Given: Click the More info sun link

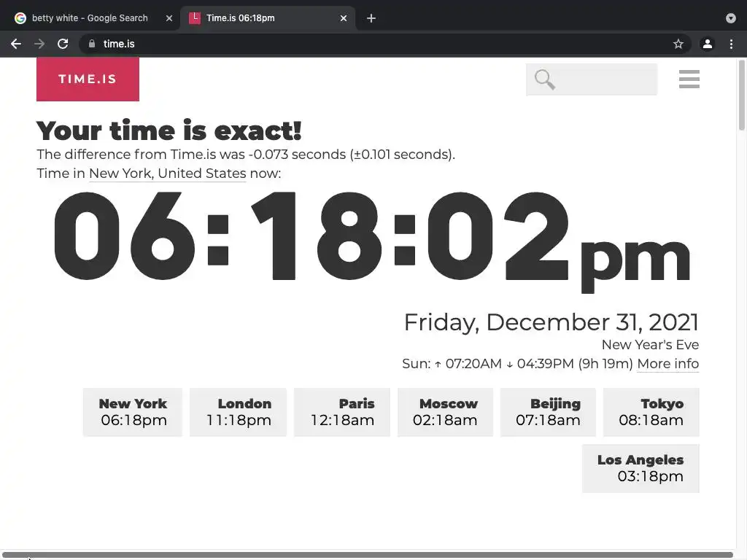Looking at the screenshot, I should pos(668,364).
